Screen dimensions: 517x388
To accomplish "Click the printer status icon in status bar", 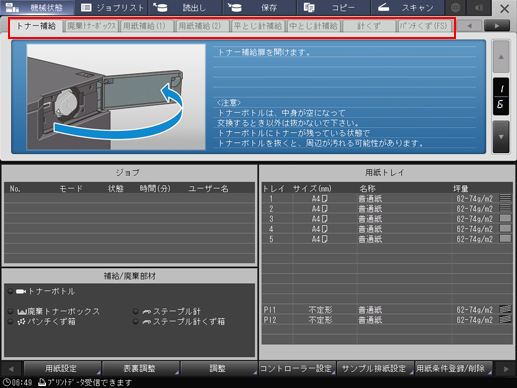I will [x=42, y=382].
